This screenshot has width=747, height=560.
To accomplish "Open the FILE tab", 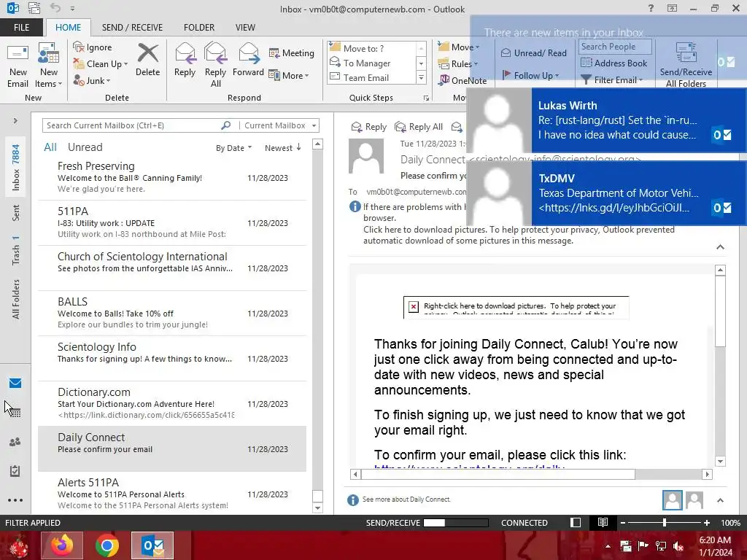I will click(x=21, y=27).
